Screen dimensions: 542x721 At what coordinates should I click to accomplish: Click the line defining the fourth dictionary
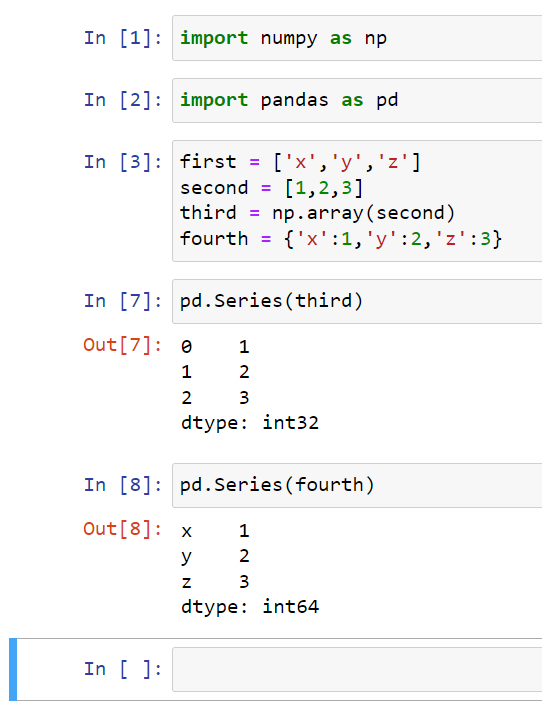click(x=341, y=239)
